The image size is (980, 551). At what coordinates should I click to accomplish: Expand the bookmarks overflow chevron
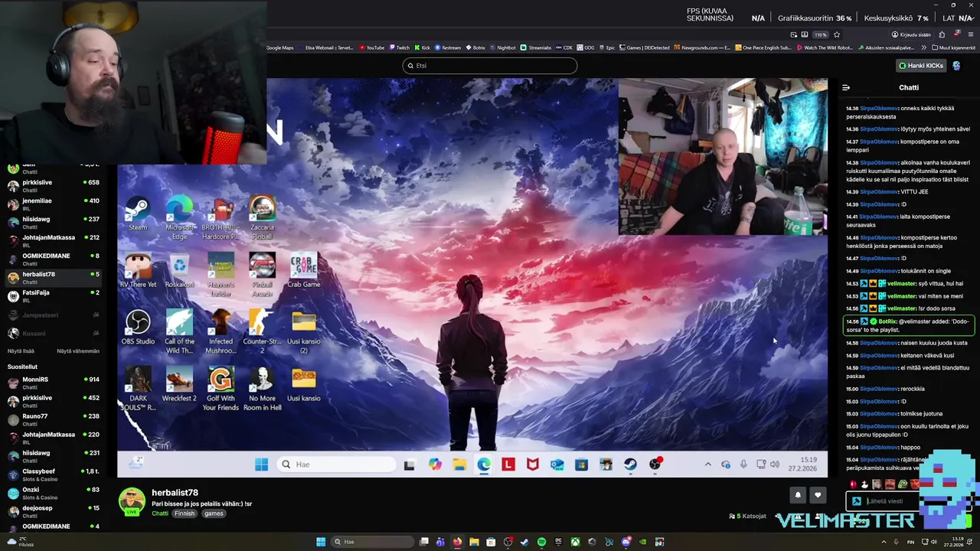point(923,47)
